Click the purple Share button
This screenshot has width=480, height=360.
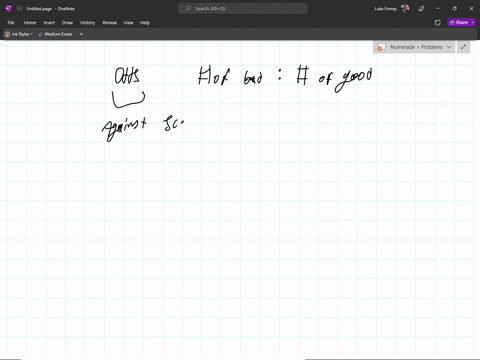pyautogui.click(x=459, y=22)
